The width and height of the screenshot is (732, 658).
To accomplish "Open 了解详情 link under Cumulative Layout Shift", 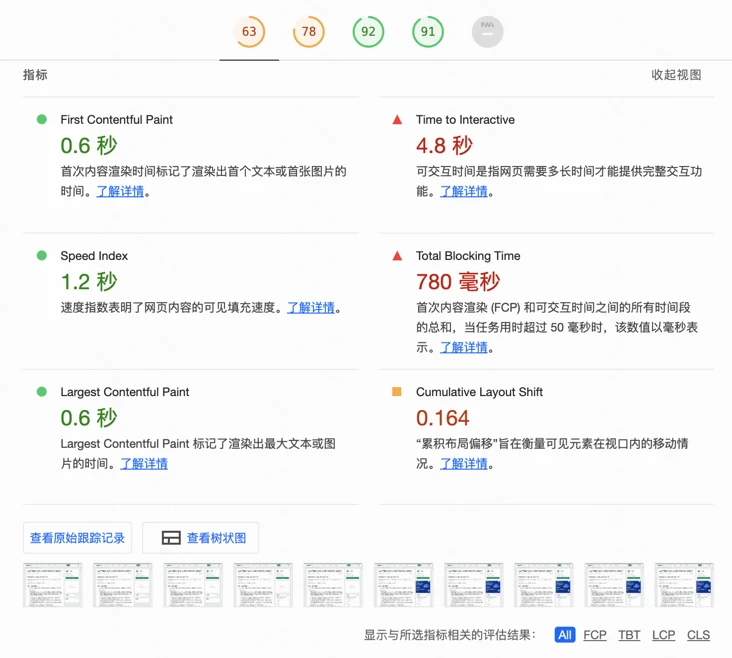I will (464, 464).
